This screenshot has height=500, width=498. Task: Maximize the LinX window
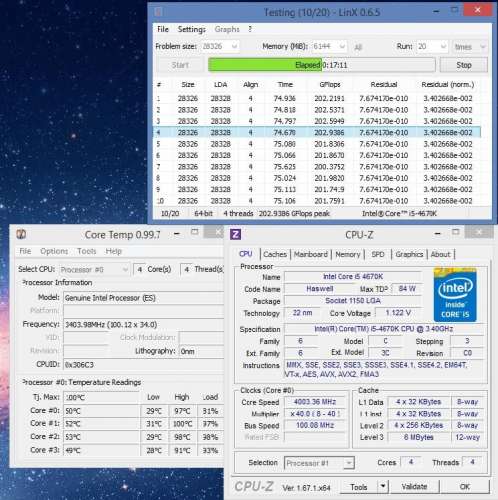454,10
